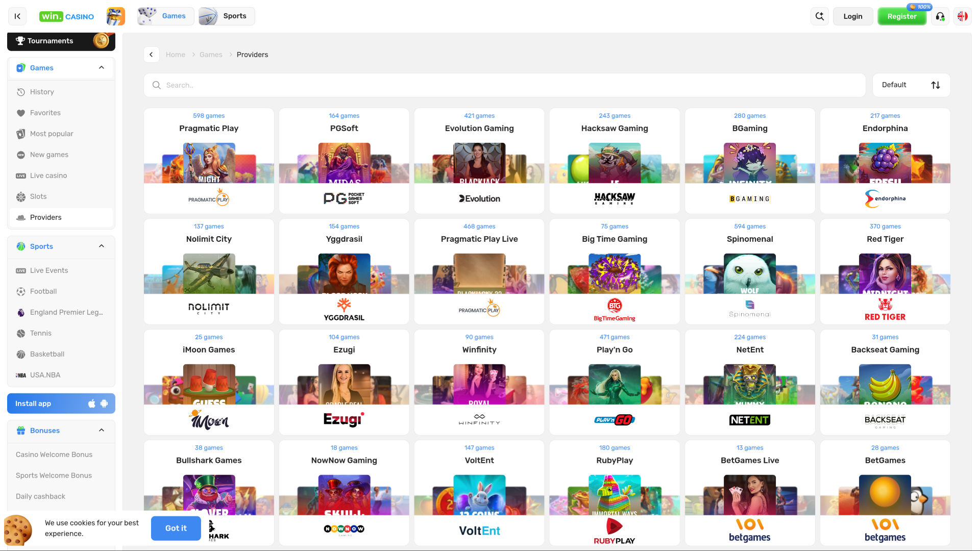980x551 pixels.
Task: Select Most popular games
Action: (61, 134)
